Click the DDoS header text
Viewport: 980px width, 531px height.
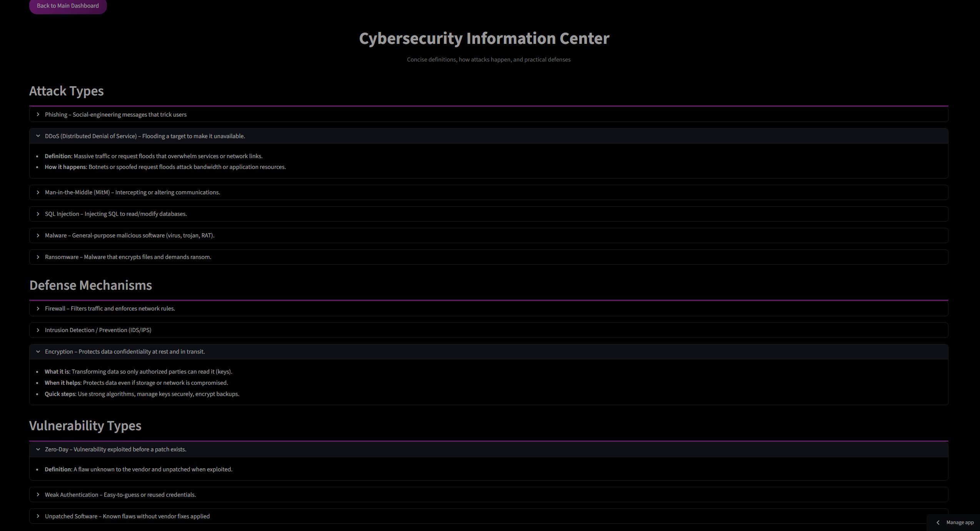pyautogui.click(x=145, y=136)
